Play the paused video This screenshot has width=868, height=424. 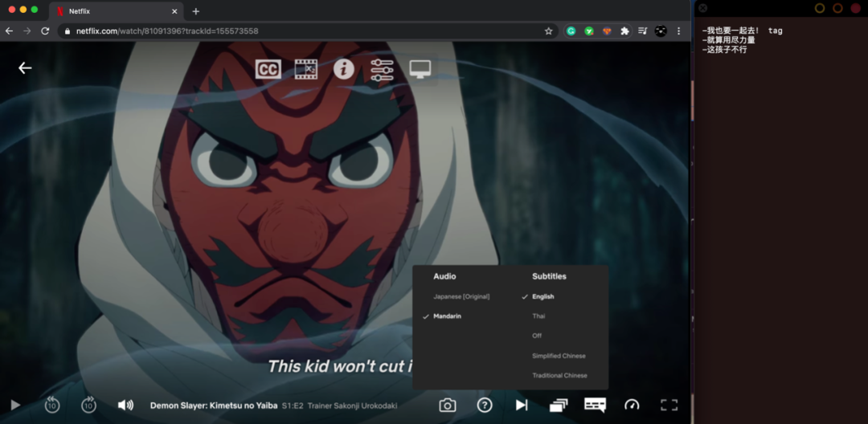15,406
